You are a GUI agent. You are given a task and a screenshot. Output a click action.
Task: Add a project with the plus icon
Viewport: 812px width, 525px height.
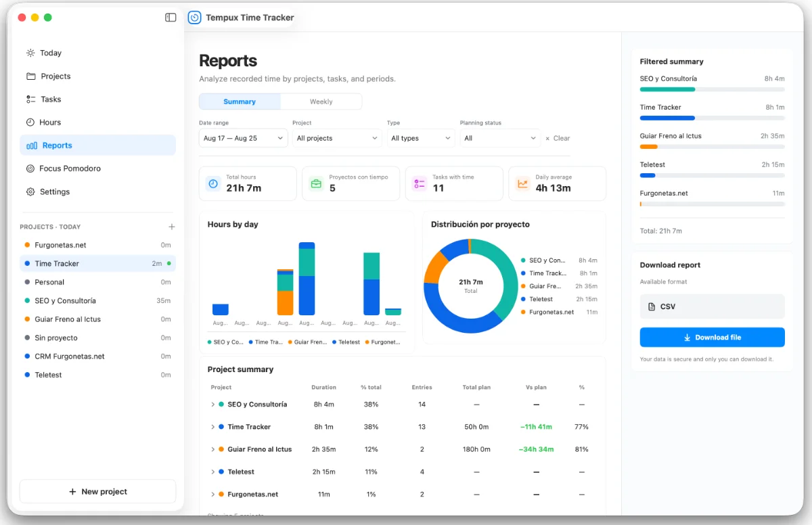coord(172,227)
